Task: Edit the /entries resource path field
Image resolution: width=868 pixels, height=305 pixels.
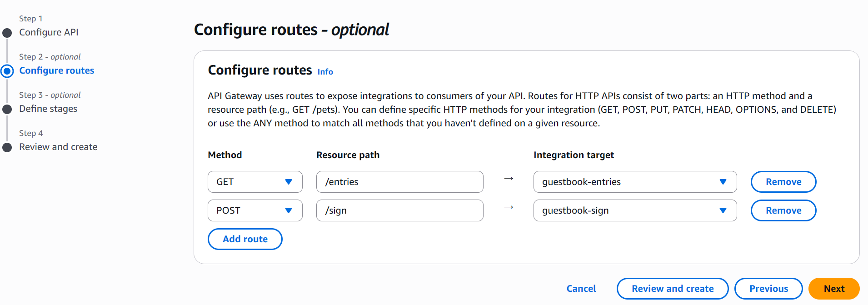Action: pyautogui.click(x=399, y=182)
